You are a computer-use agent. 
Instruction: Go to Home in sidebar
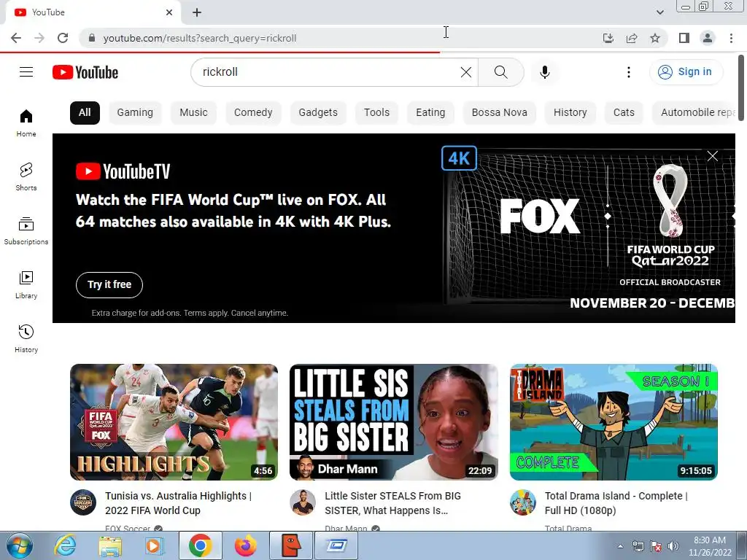(26, 122)
